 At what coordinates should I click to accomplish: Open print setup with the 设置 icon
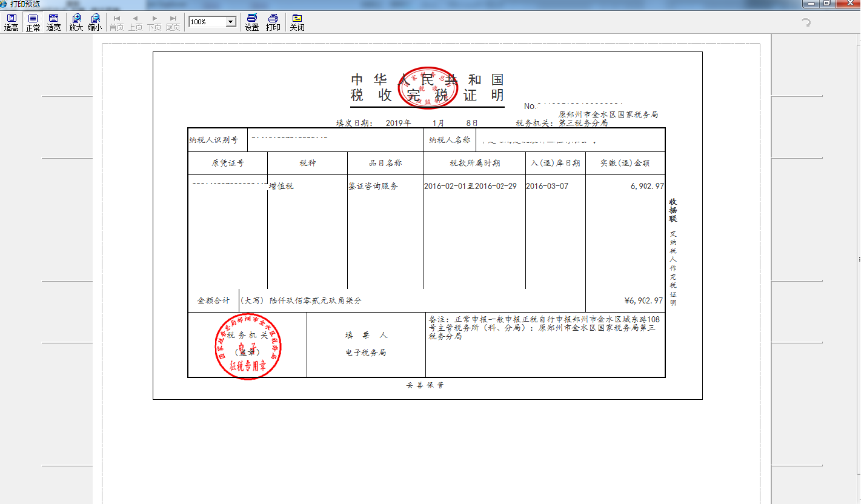point(251,22)
